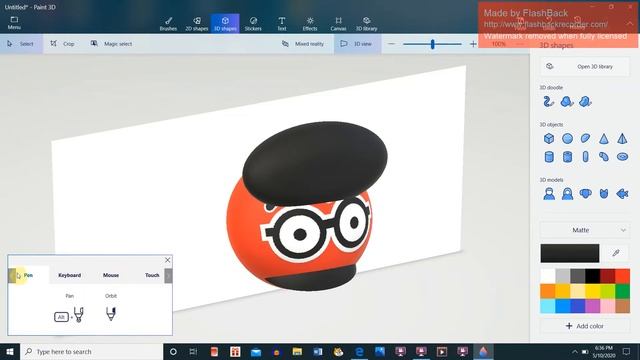640x360 pixels.
Task: Select the tube brush 3D doodle
Action: [549, 101]
